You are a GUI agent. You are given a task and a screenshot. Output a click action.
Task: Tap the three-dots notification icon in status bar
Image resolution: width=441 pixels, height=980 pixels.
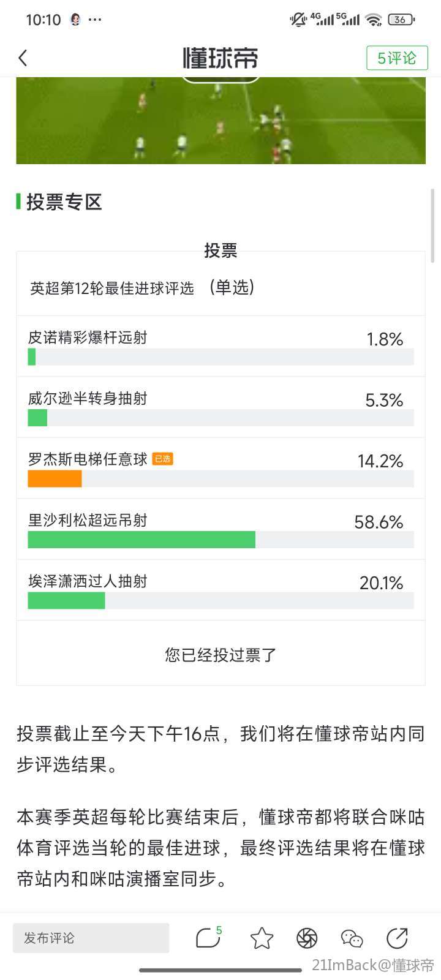[95, 20]
